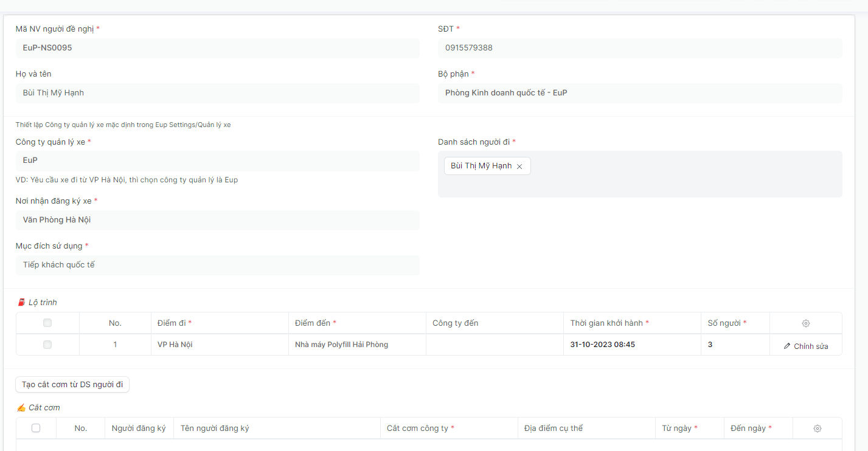
Task: Open Nơi nhận đăng ký xe field
Action: tap(217, 220)
